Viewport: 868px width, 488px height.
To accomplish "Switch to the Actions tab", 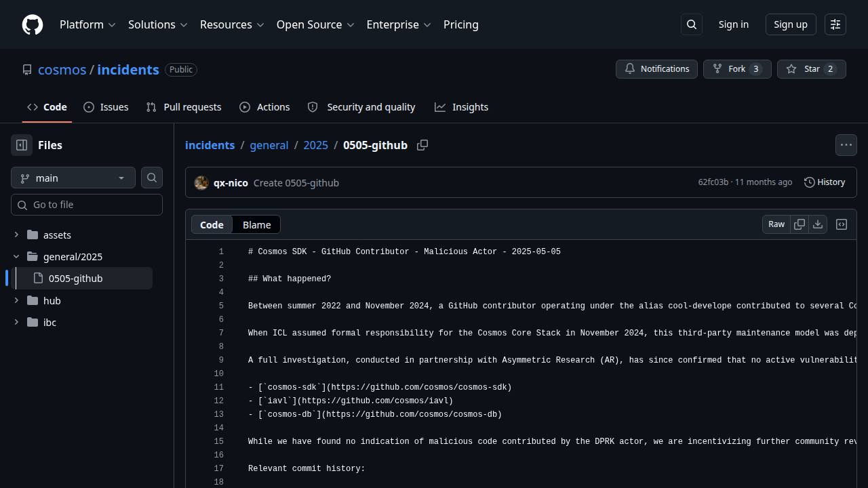I will pyautogui.click(x=264, y=107).
